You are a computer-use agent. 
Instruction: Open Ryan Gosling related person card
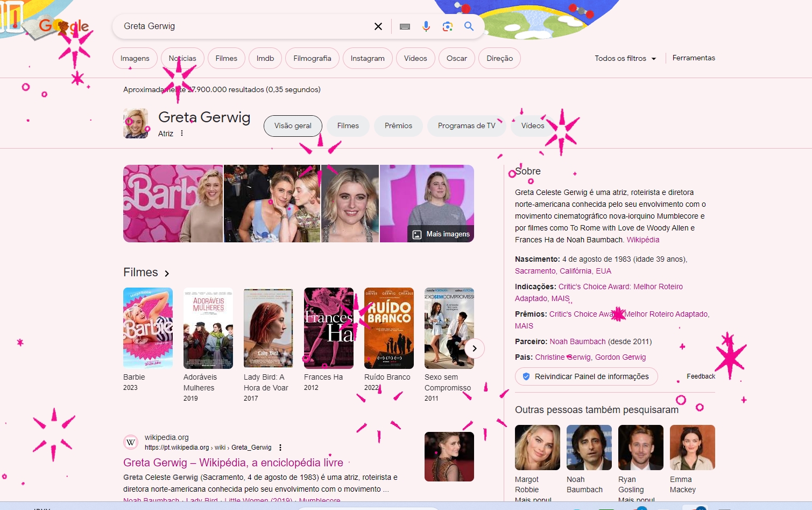coord(641,463)
